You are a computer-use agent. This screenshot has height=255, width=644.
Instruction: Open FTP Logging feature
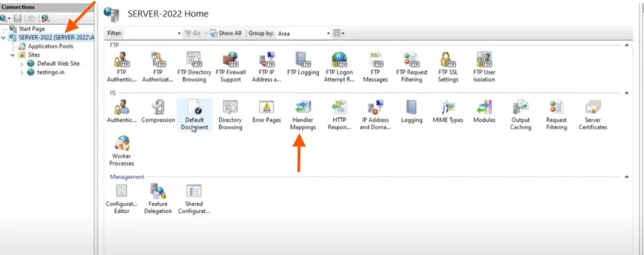point(303,64)
